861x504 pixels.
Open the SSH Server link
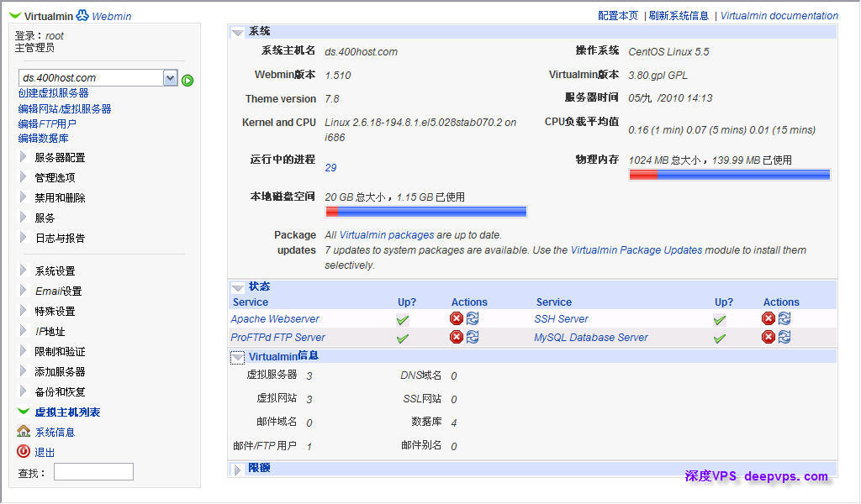click(561, 318)
